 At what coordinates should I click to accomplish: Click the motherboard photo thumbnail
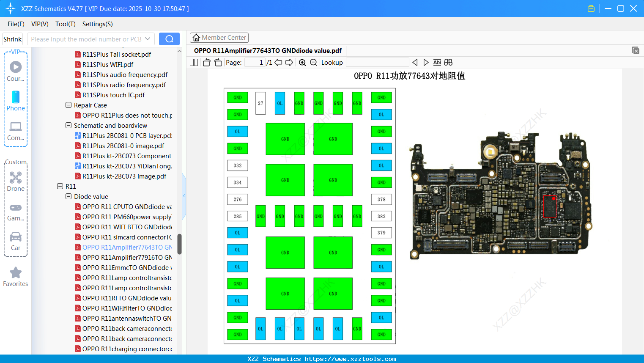coord(500,195)
